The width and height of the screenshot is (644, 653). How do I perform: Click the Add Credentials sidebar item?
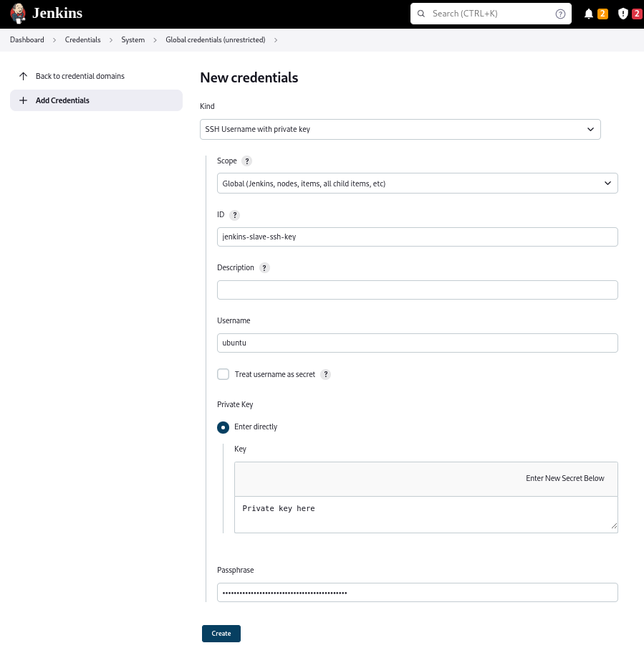tap(62, 100)
